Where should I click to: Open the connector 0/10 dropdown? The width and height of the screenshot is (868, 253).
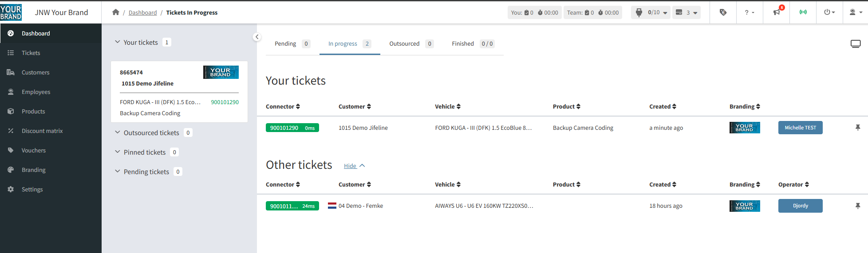click(x=651, y=12)
